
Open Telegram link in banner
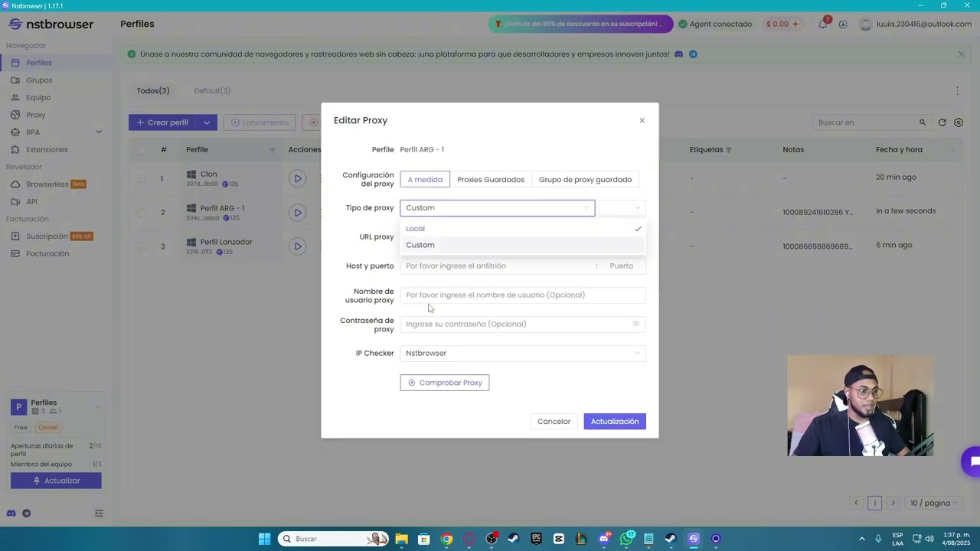(x=693, y=54)
